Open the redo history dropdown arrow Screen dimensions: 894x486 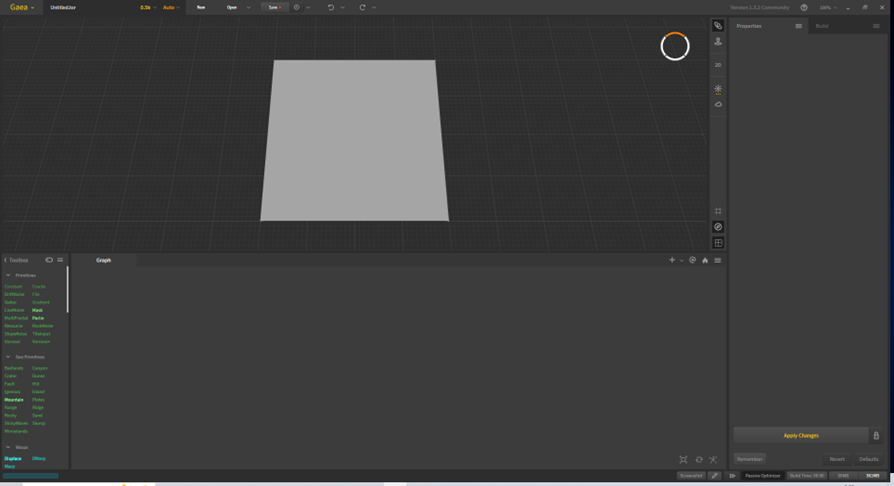pos(374,7)
